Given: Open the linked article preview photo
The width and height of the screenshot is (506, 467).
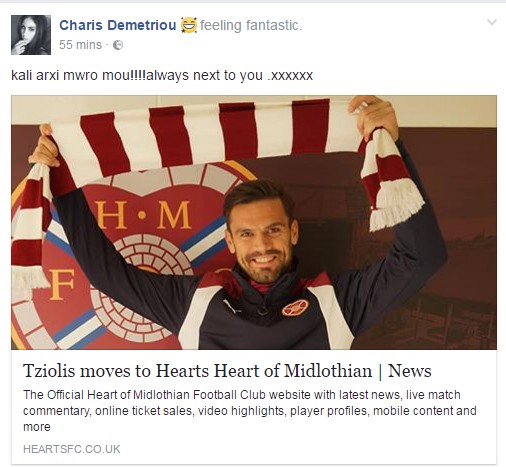Looking at the screenshot, I should pyautogui.click(x=254, y=222).
